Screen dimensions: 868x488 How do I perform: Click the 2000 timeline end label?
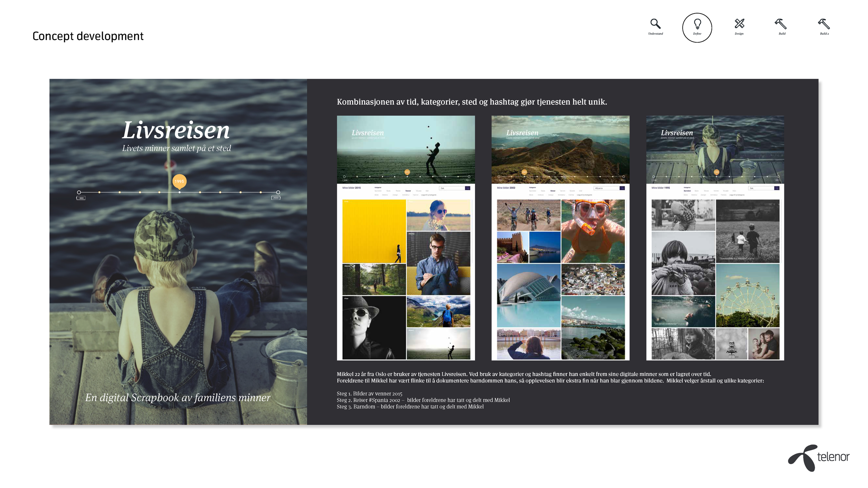(x=276, y=198)
